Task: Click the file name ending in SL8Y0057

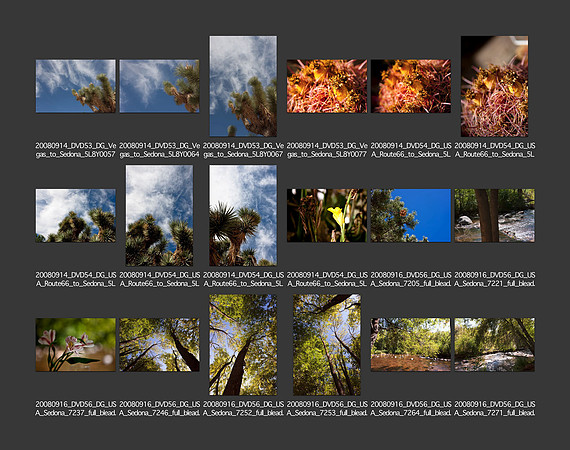Action: click(76, 150)
